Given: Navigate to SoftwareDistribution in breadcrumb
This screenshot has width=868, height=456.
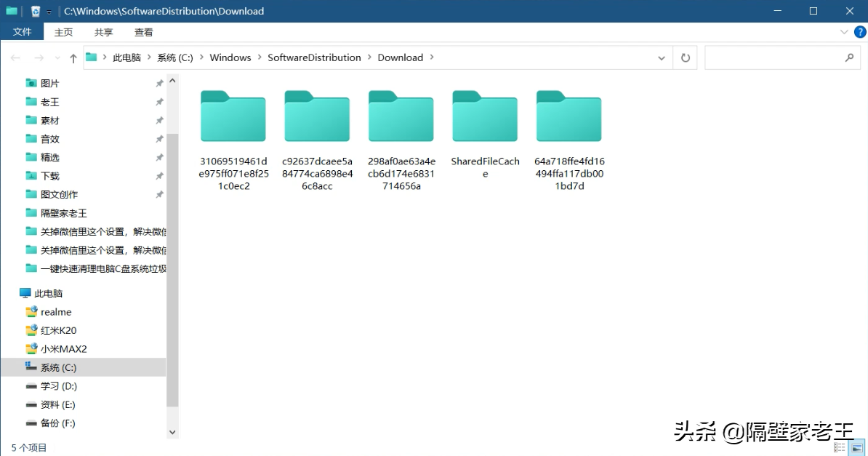Looking at the screenshot, I should [314, 57].
